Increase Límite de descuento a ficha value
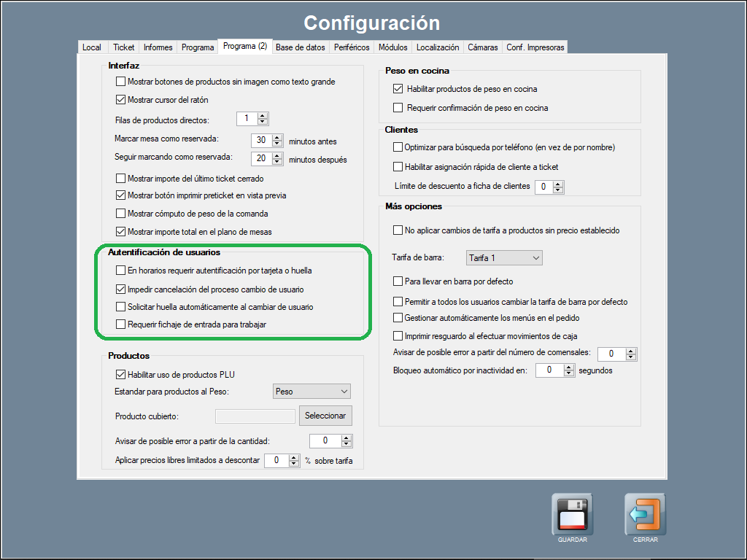 559,184
